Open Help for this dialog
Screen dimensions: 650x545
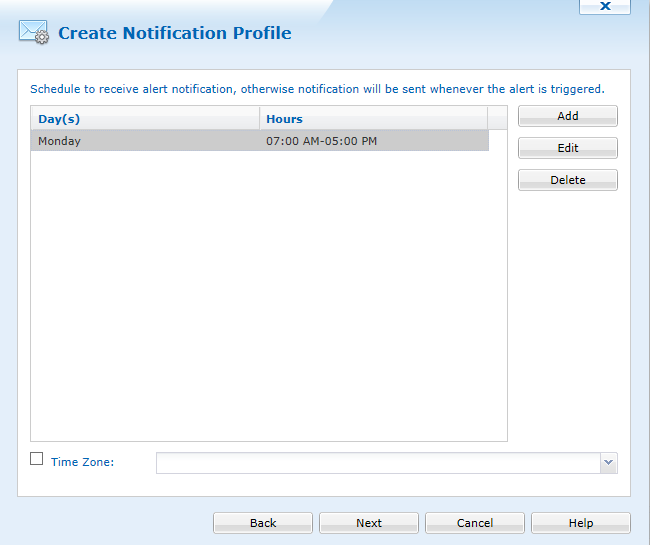tap(581, 523)
